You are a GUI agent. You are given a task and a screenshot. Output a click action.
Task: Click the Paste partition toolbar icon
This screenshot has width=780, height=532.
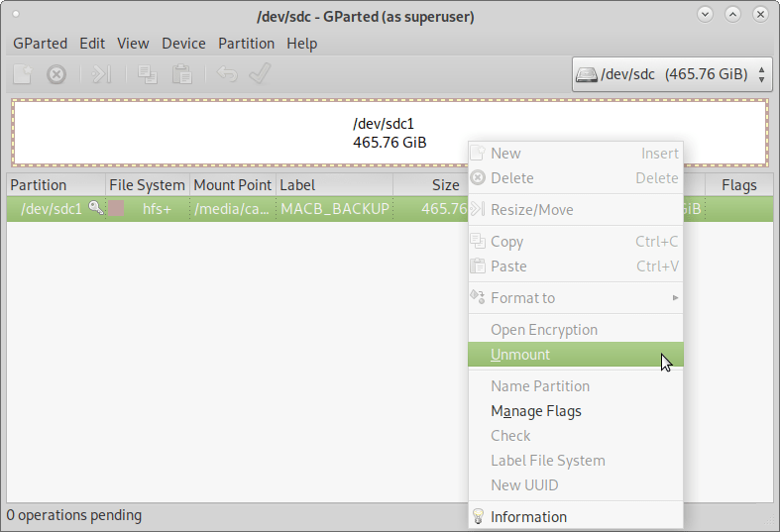(x=182, y=74)
